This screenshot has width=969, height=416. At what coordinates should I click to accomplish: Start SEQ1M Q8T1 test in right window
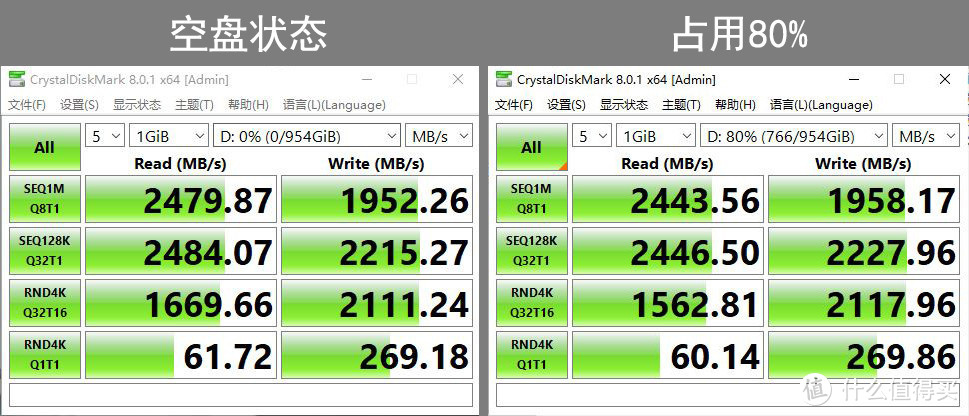[x=531, y=199]
